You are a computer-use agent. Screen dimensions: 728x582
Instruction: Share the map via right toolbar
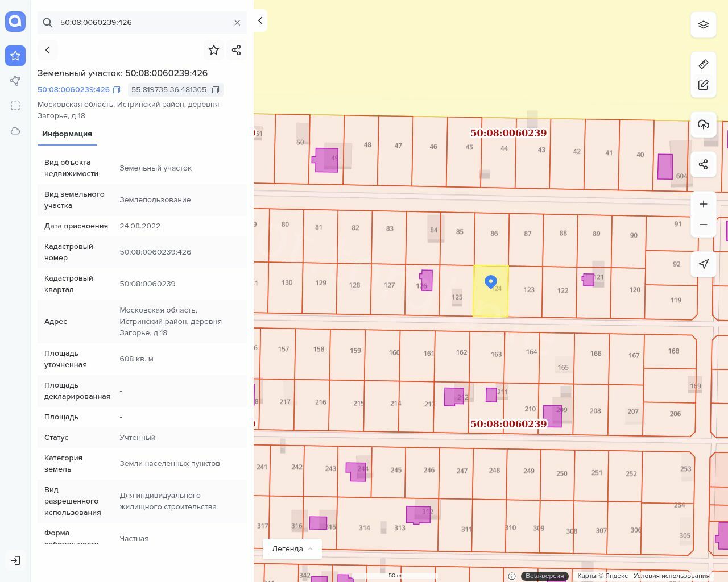[703, 164]
